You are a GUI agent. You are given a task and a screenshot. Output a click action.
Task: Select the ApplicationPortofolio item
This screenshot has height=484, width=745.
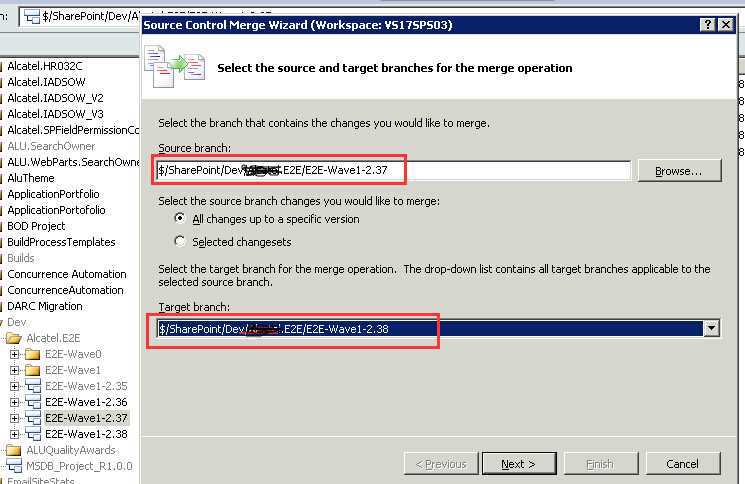coord(56,210)
